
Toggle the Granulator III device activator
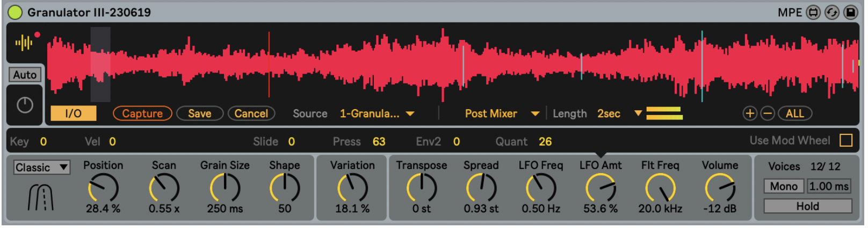pyautogui.click(x=15, y=12)
